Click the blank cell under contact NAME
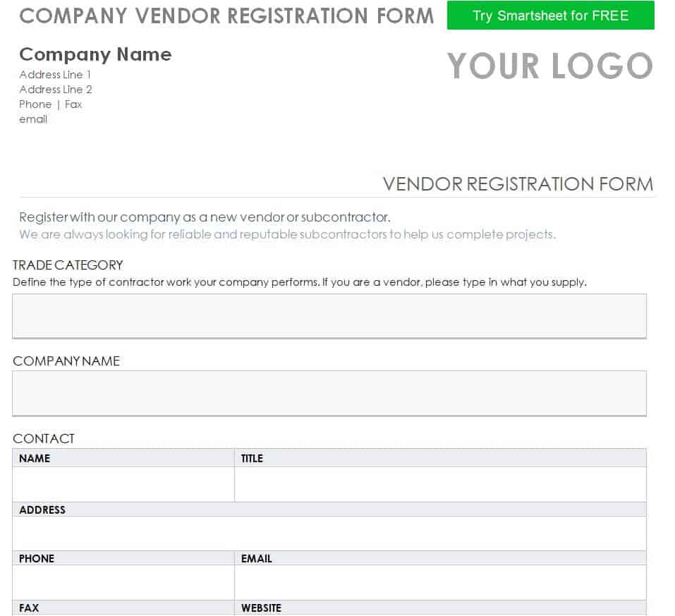The width and height of the screenshot is (675, 616). (x=123, y=484)
